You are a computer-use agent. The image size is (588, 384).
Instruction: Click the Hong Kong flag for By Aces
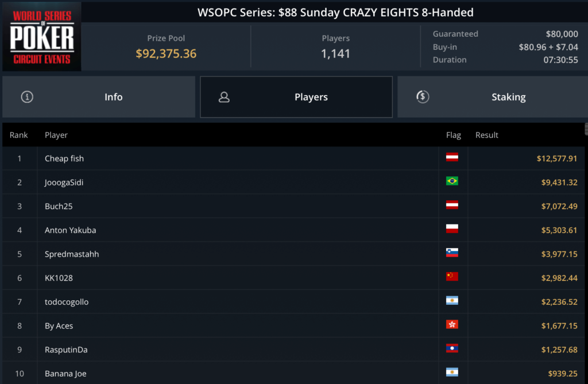(452, 325)
